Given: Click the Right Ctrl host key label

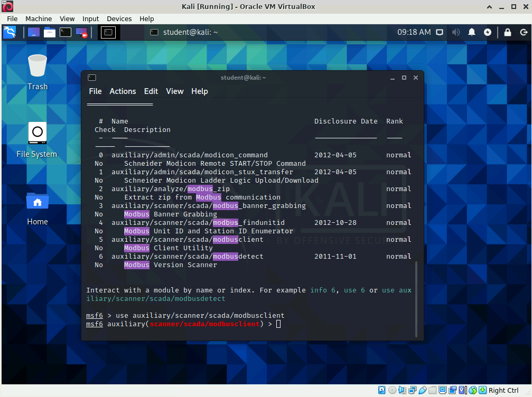Looking at the screenshot, I should 503,390.
